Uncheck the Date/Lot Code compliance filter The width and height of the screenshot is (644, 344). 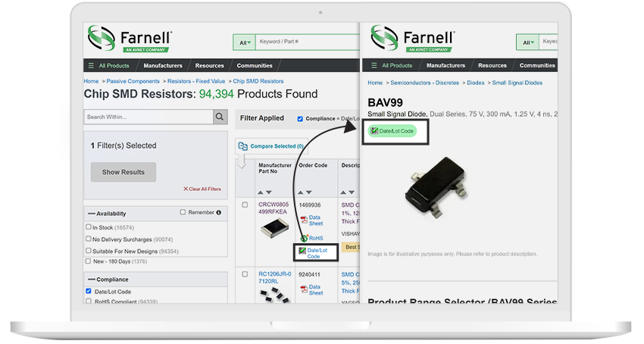89,291
